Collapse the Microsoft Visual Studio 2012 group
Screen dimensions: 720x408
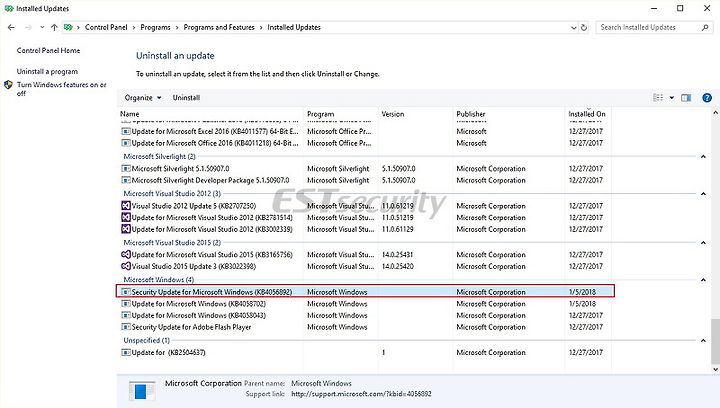point(703,194)
